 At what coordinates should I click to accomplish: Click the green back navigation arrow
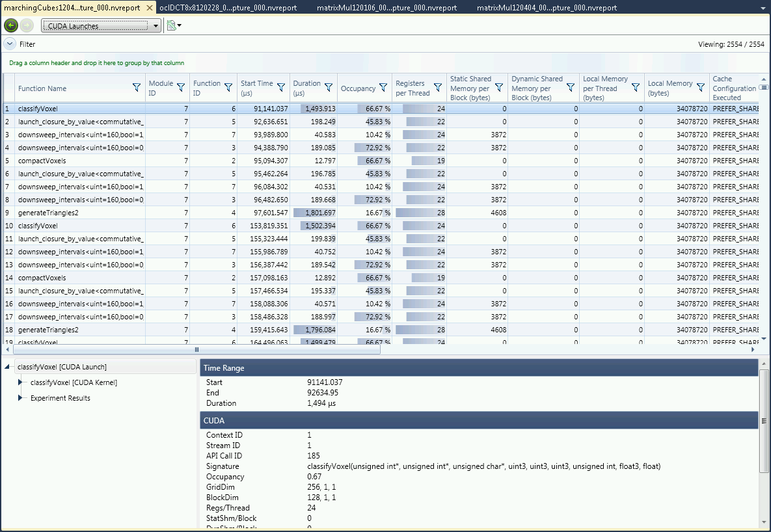click(x=11, y=25)
